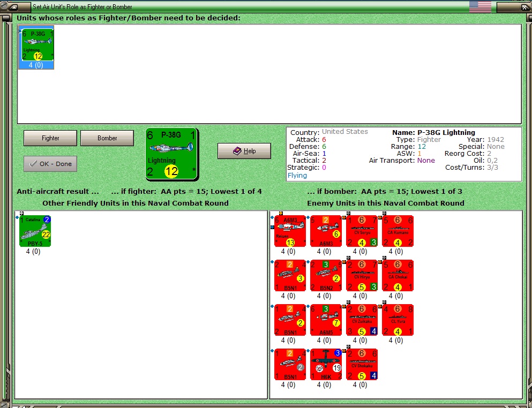Click the Cost/Turns value 3/3
The height and width of the screenshot is (408, 532).
pos(492,167)
